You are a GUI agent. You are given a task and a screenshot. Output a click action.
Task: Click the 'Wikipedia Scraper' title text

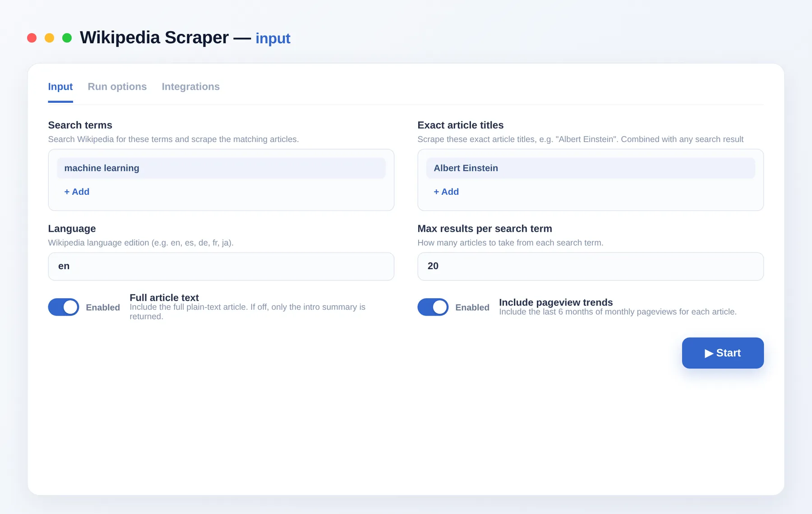click(x=154, y=38)
